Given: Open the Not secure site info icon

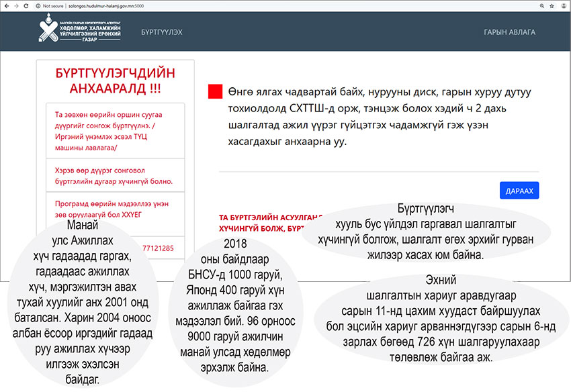Looking at the screenshot, I should point(38,6).
